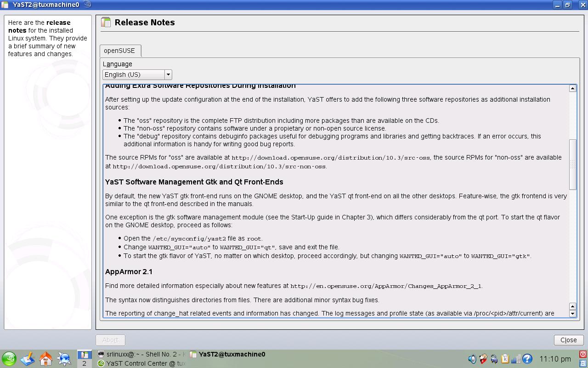The image size is (588, 368).
Task: Click the red logout power button
Action: pyautogui.click(x=582, y=354)
